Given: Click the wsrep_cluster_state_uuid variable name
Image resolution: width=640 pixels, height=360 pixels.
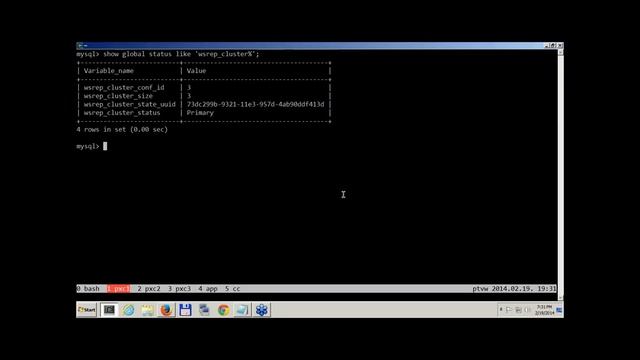Looking at the screenshot, I should pos(129,104).
